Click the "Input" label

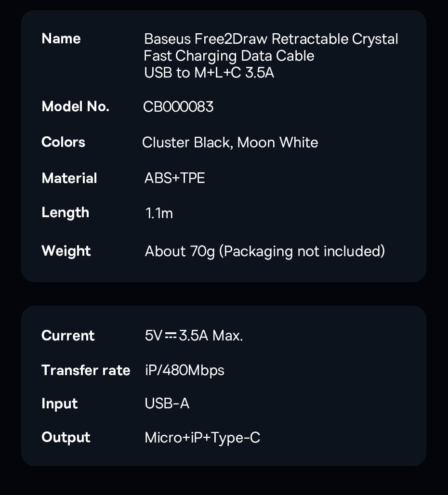pyautogui.click(x=60, y=404)
